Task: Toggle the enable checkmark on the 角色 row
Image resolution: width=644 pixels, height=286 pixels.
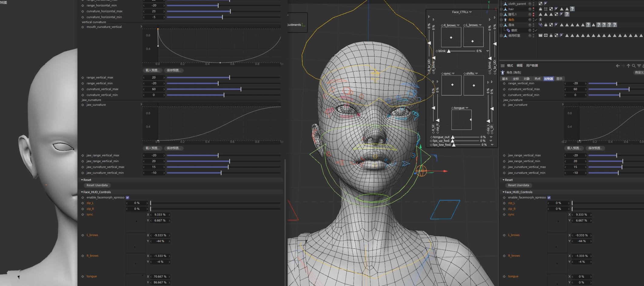Action: pos(536,20)
